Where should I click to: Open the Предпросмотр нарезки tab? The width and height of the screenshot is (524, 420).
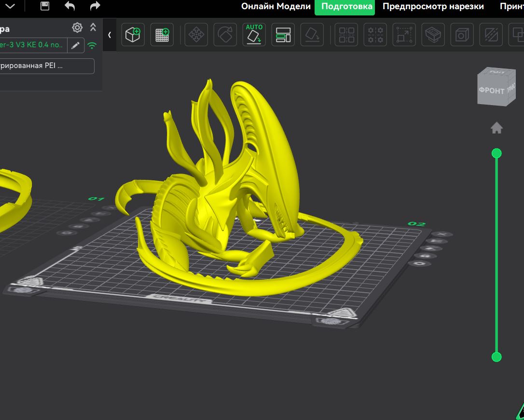coord(433,6)
